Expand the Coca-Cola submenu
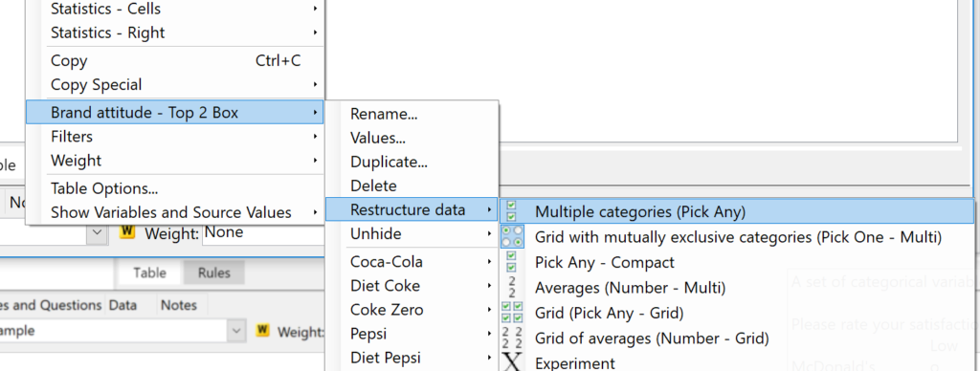The height and width of the screenshot is (371, 980). [x=412, y=262]
